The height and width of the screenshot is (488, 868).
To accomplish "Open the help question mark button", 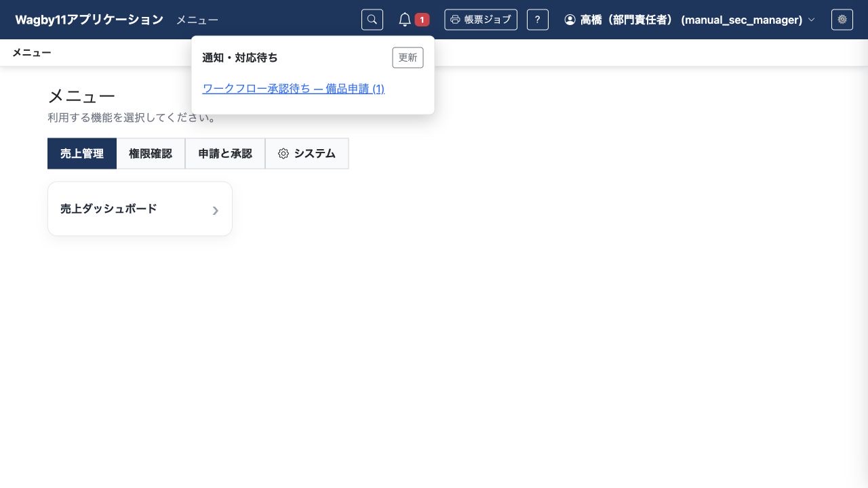I will (x=538, y=20).
